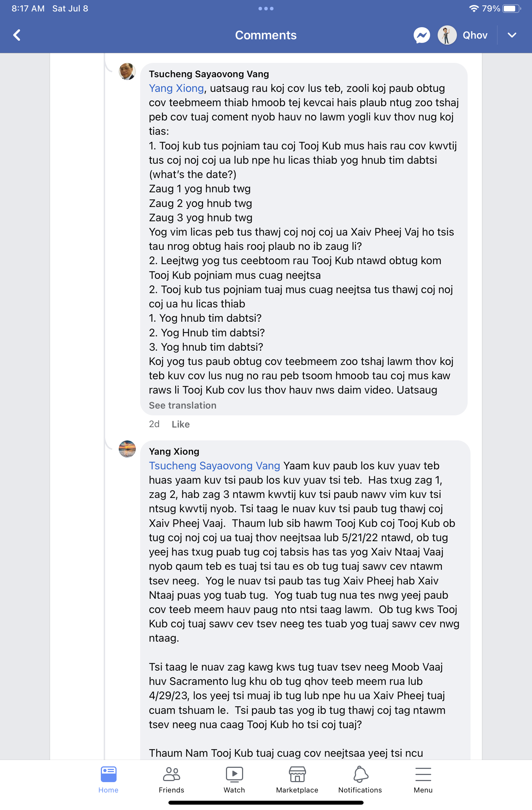Screen dimensions: 532x810
Task: Open Yang Xiong's commenter name heading
Action: 174,451
